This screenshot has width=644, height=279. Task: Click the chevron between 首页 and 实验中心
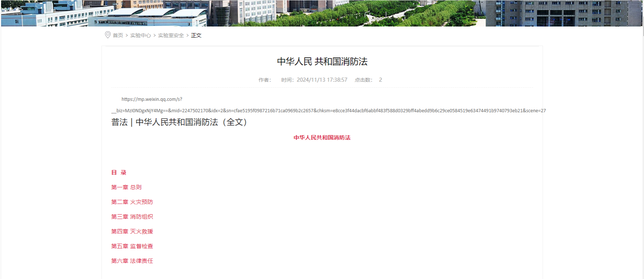(127, 35)
